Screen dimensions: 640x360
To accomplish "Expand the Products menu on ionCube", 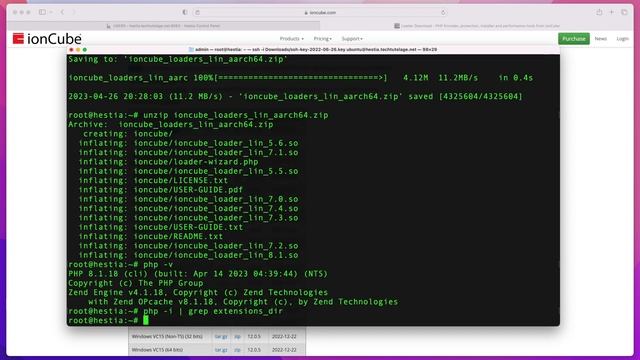I will 291,39.
